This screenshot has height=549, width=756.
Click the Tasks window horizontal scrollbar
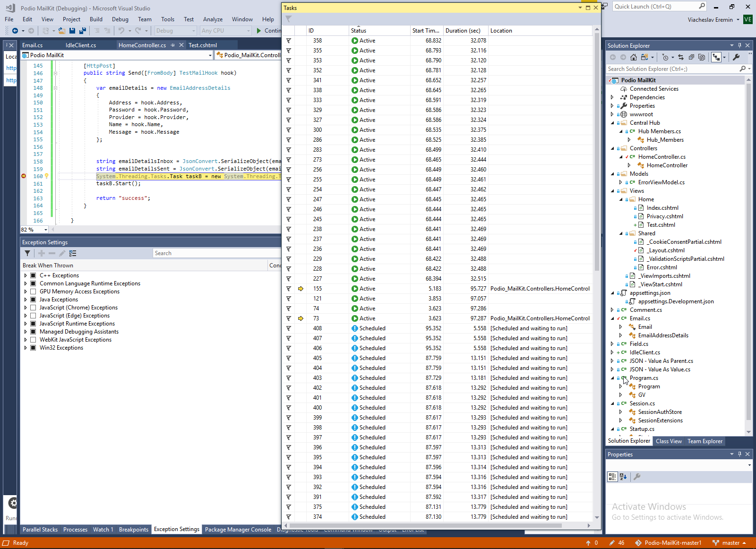click(437, 525)
